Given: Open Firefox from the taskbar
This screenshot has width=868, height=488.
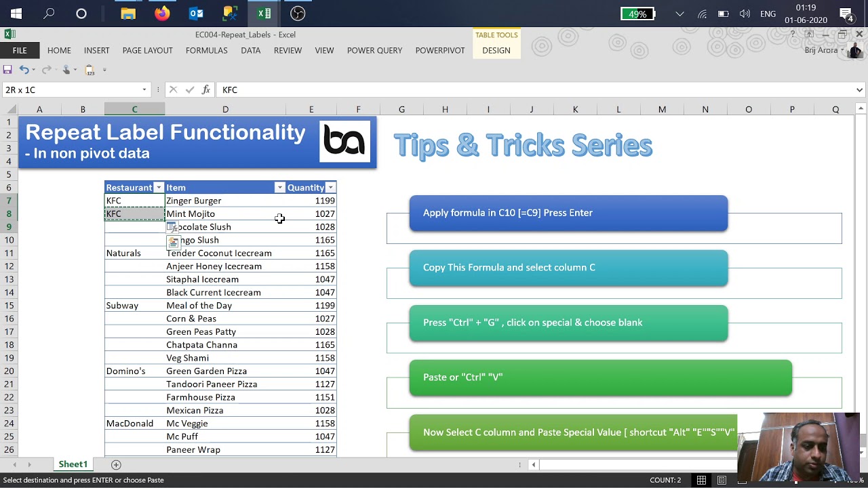Looking at the screenshot, I should [162, 14].
